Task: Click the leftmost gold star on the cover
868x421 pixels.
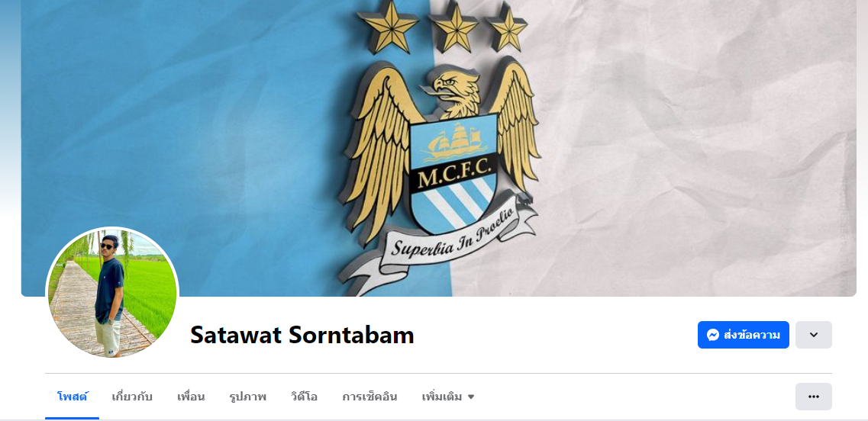Action: 388,27
